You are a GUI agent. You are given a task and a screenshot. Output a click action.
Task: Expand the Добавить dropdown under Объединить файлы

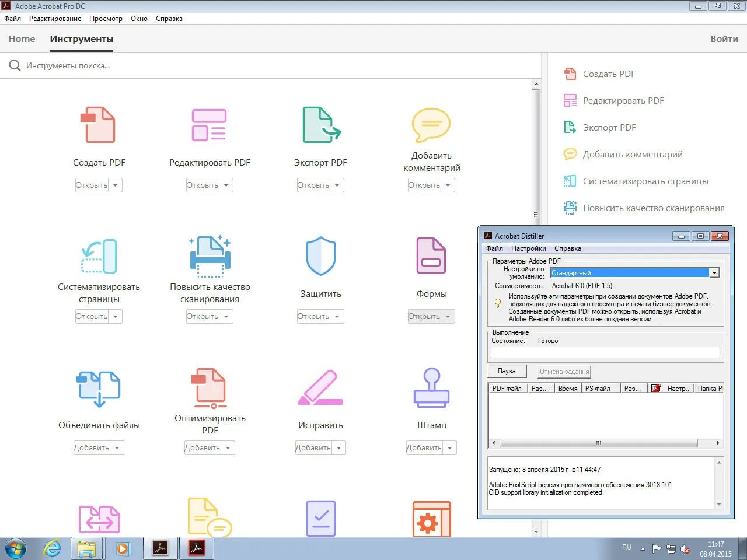pos(117,447)
